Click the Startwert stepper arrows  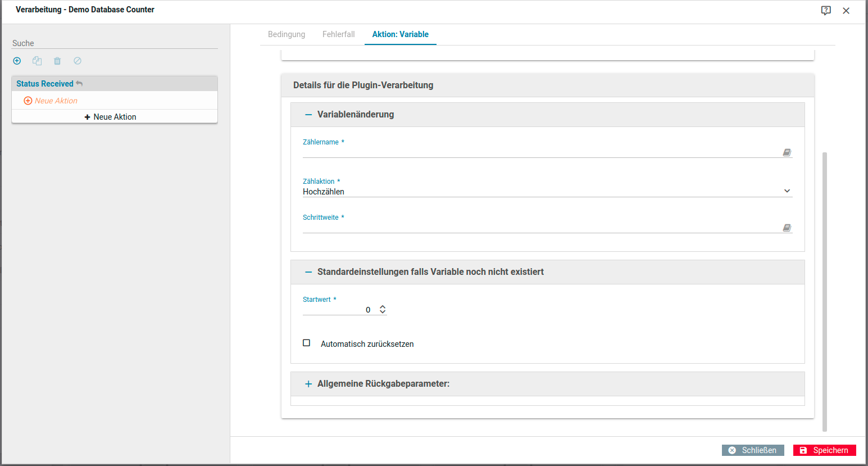point(383,309)
